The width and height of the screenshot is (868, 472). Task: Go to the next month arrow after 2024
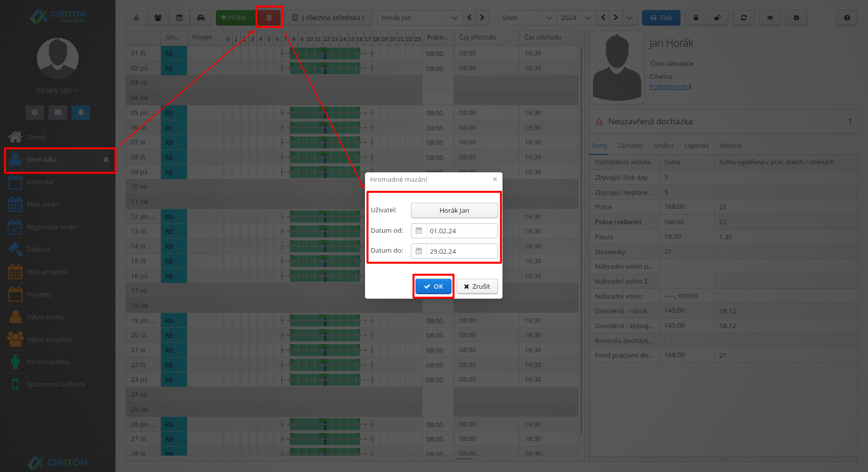pos(616,18)
